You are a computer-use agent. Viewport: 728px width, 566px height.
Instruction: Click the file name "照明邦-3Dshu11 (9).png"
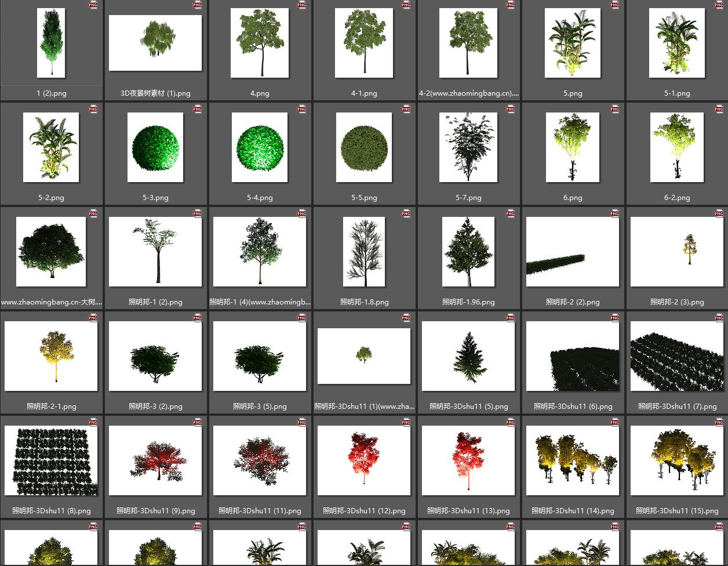click(x=155, y=511)
